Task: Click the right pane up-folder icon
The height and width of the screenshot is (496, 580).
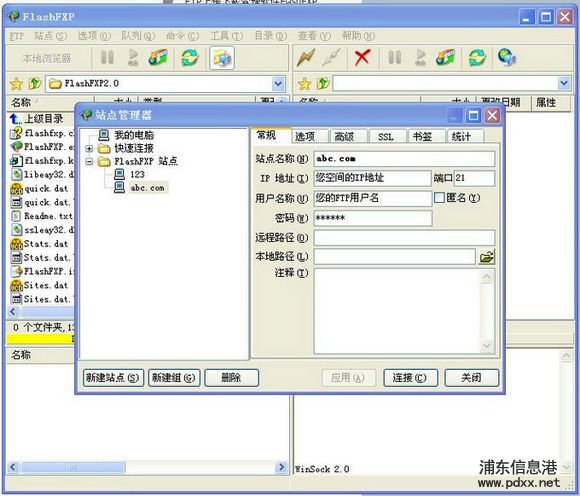Action: coord(323,84)
